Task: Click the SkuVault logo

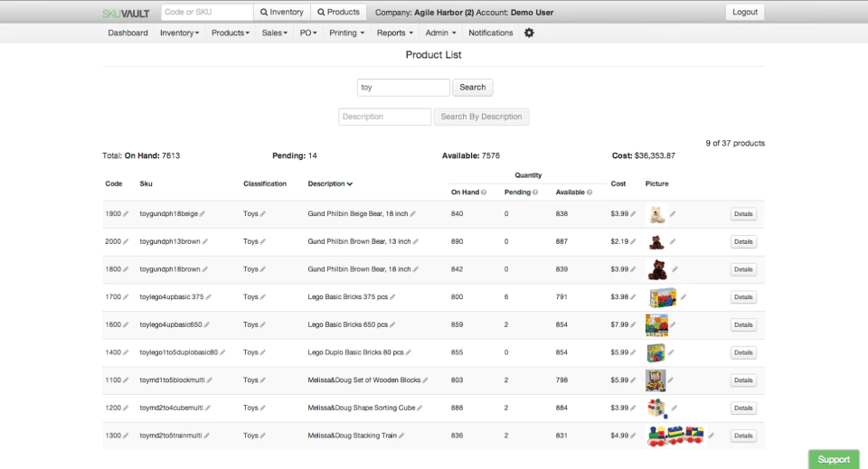Action: point(127,14)
